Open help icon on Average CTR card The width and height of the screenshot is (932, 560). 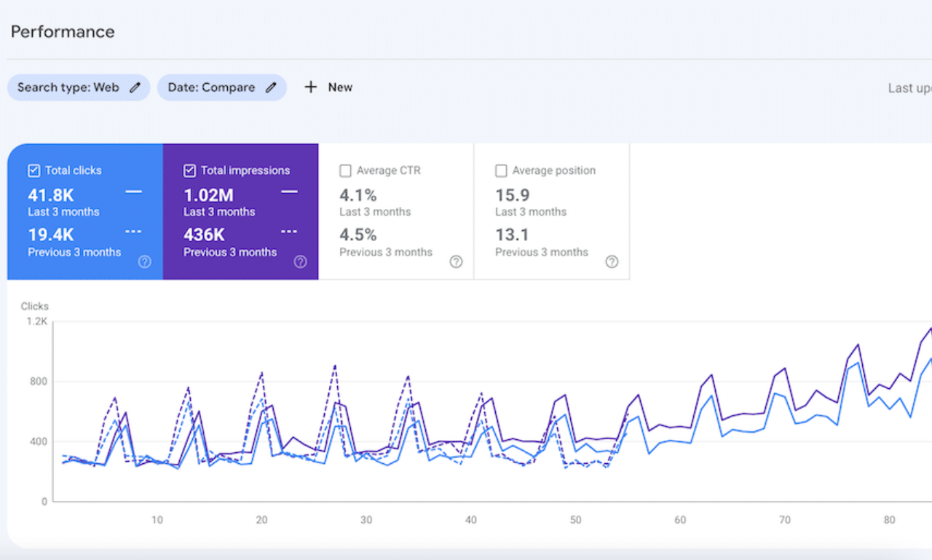click(456, 262)
